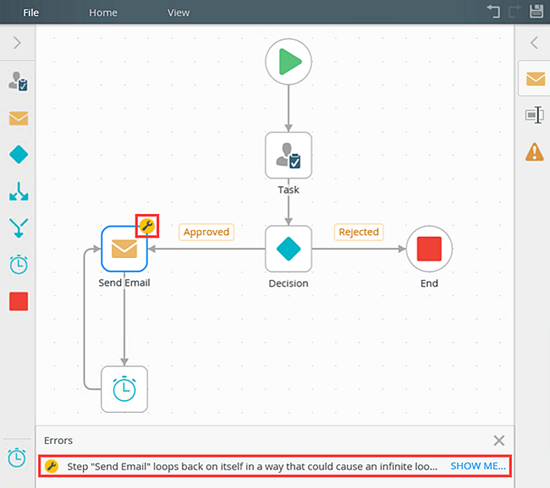Click the Undo arrow in the top bar

(x=493, y=12)
